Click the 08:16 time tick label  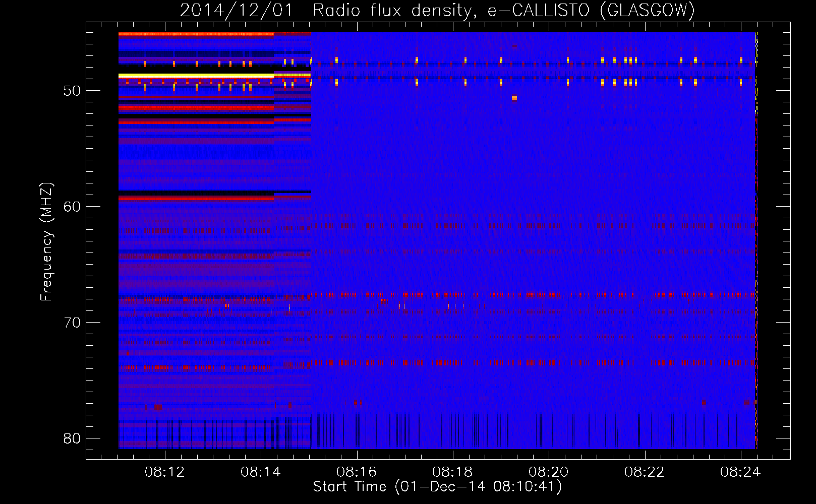tap(357, 472)
